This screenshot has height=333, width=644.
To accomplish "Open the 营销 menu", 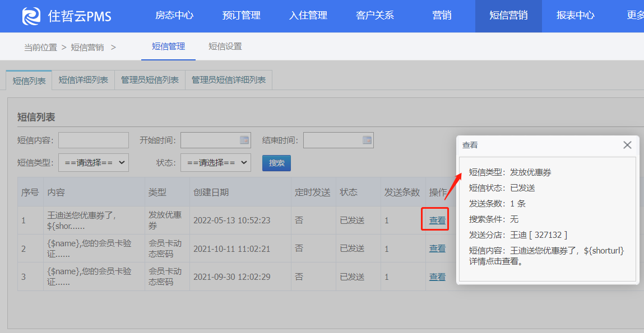I will (442, 16).
